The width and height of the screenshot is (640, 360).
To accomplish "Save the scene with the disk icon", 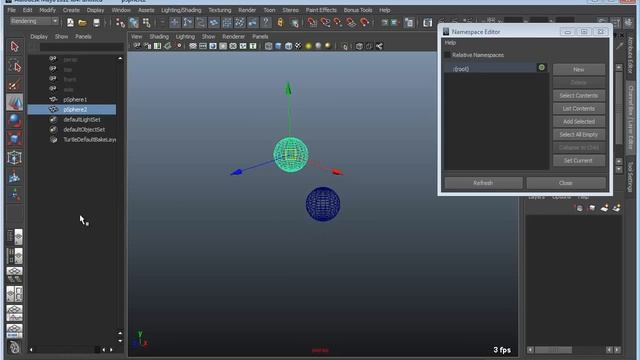I will [x=96, y=22].
